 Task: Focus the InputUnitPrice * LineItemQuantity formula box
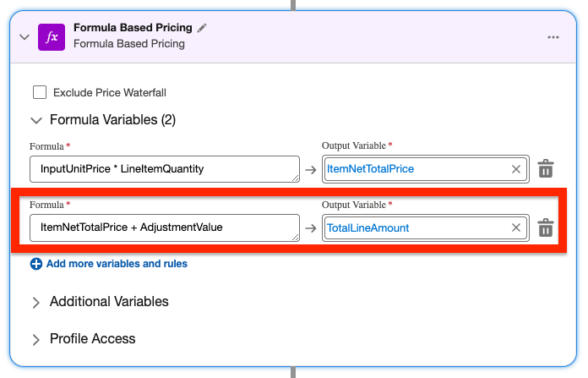[x=165, y=169]
